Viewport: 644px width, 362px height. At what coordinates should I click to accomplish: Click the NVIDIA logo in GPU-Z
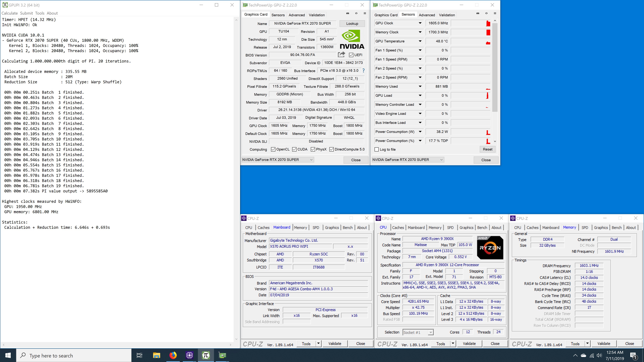pos(352,39)
